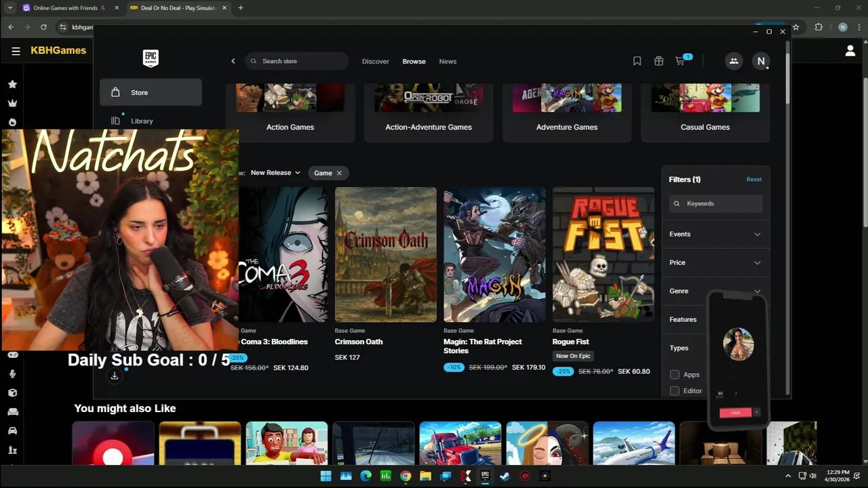Click the Keywords filter field

(715, 203)
